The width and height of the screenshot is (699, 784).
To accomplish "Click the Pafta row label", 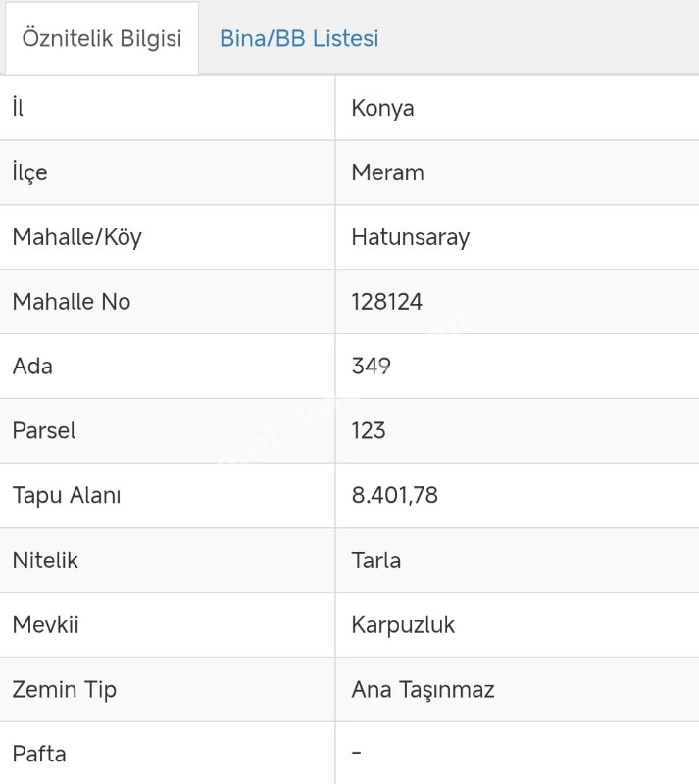I will (x=39, y=755).
